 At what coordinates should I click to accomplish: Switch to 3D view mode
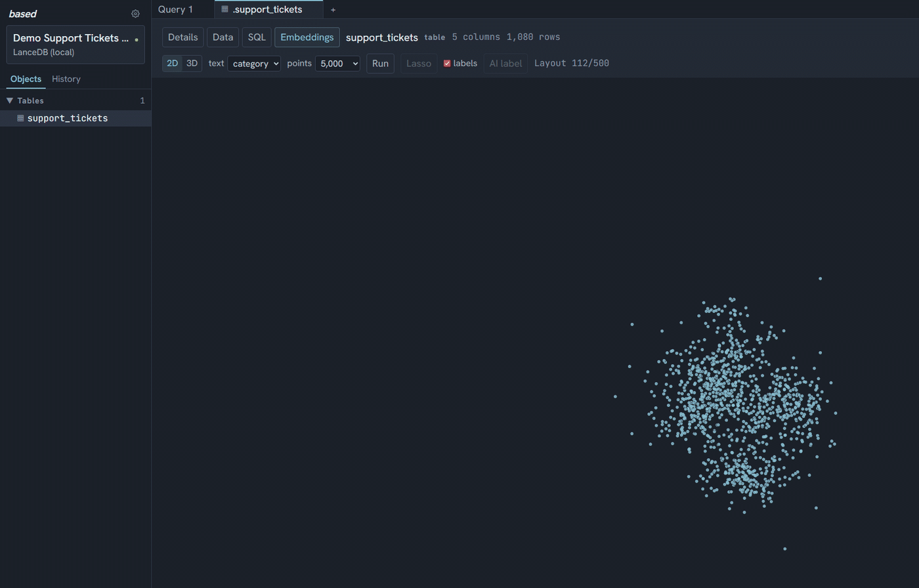[192, 63]
